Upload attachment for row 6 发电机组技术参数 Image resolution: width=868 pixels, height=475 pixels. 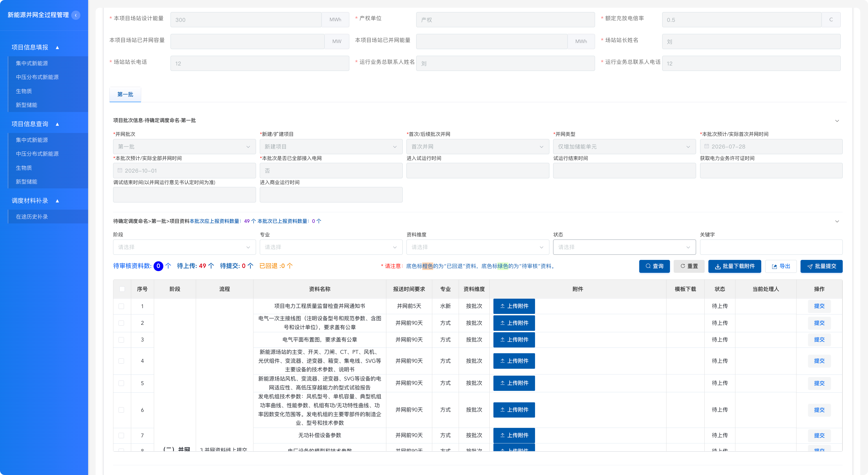(x=514, y=410)
